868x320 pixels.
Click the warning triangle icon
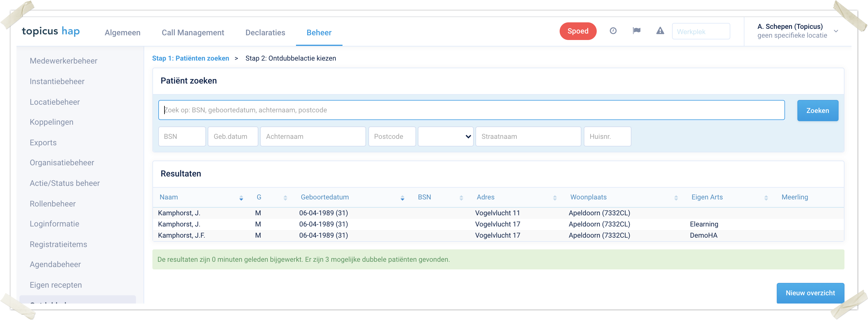(x=660, y=31)
